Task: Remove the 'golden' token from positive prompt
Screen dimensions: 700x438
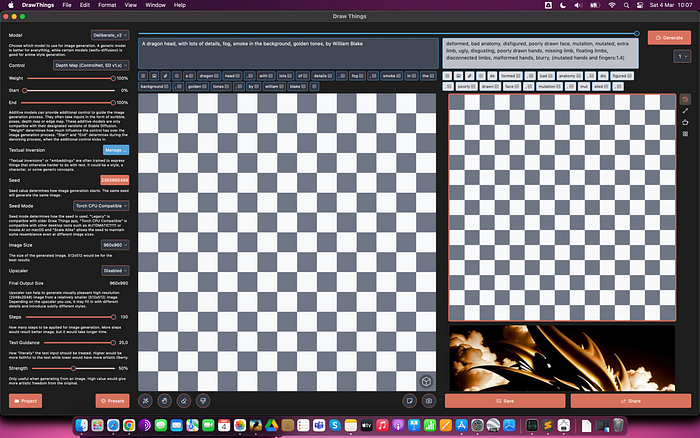Action: (204, 87)
